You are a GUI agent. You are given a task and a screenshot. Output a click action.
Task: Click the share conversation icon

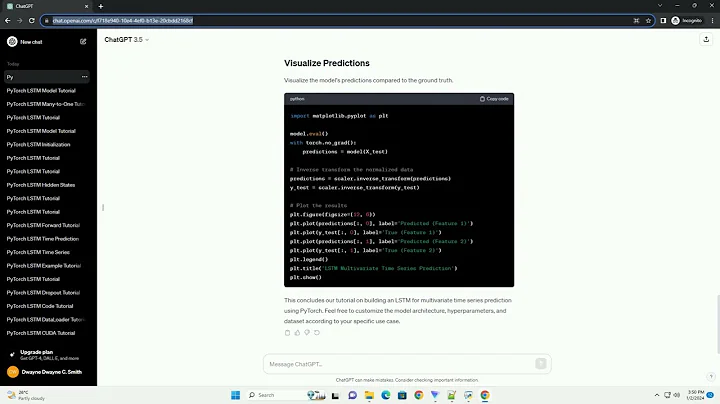pyautogui.click(x=706, y=39)
